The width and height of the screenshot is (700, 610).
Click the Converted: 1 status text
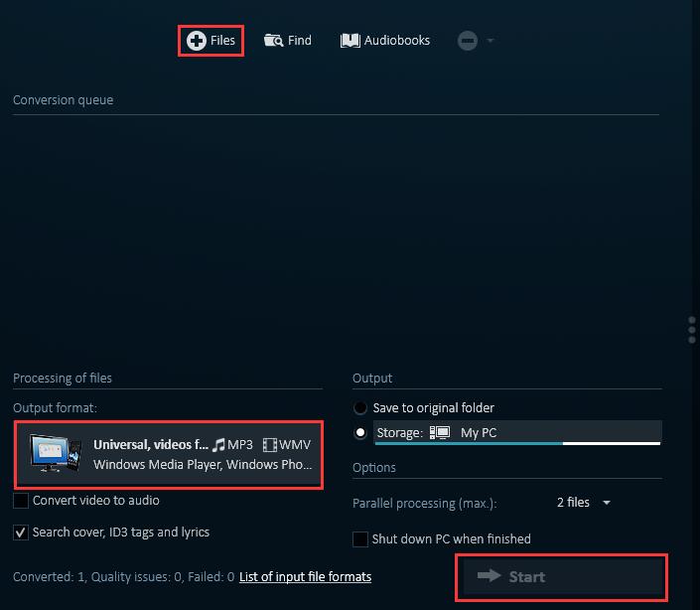point(49,576)
